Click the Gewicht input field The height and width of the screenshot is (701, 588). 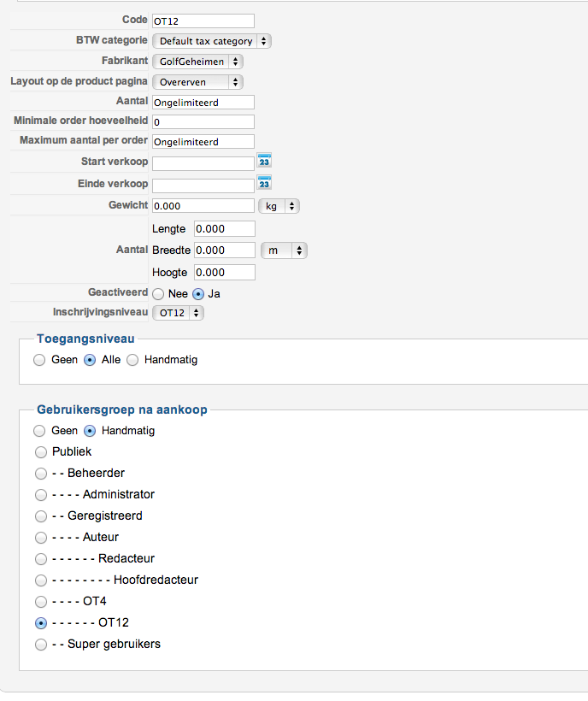[203, 206]
